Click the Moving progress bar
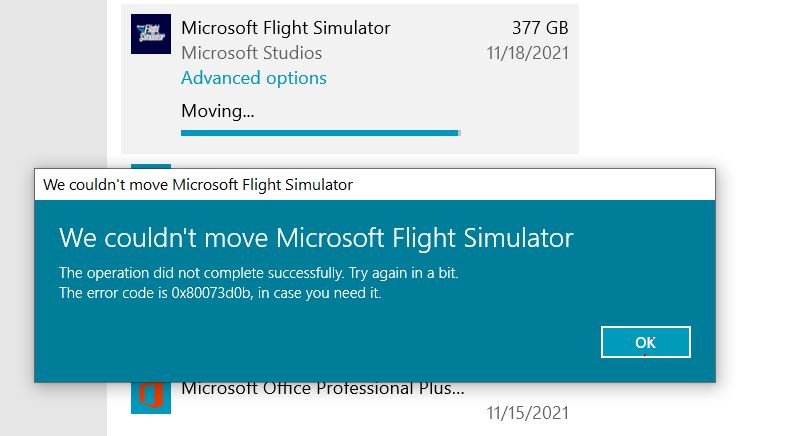This screenshot has width=798, height=436. [320, 132]
